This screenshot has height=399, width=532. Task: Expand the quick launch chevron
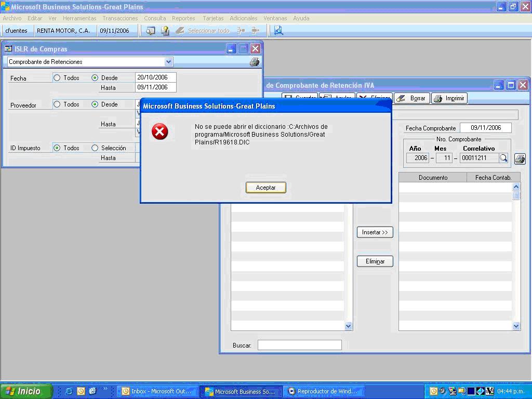pos(105,389)
